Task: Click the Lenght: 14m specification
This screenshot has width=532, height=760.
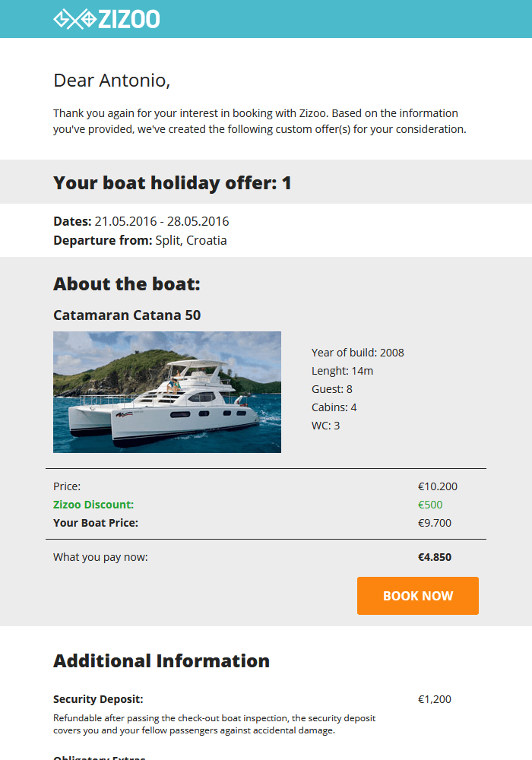Action: coord(342,371)
